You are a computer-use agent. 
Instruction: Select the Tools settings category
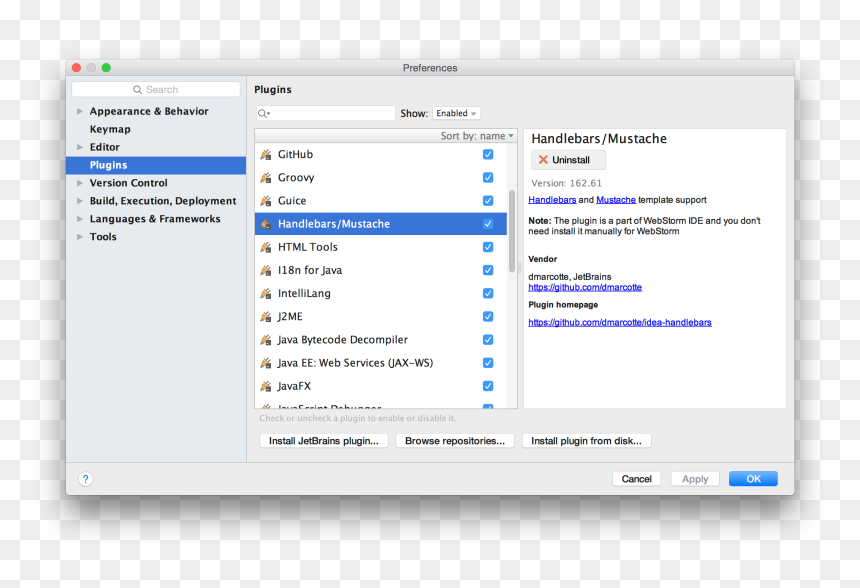click(156, 237)
